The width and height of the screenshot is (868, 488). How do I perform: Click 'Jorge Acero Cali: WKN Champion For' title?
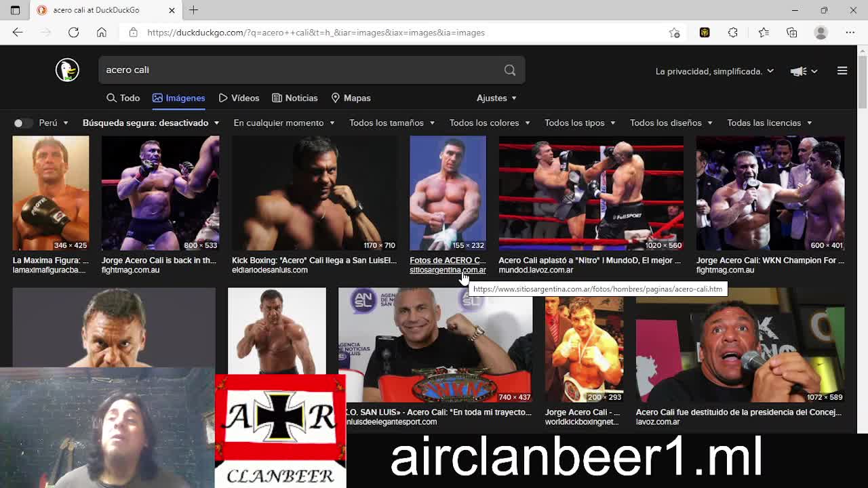pyautogui.click(x=770, y=260)
